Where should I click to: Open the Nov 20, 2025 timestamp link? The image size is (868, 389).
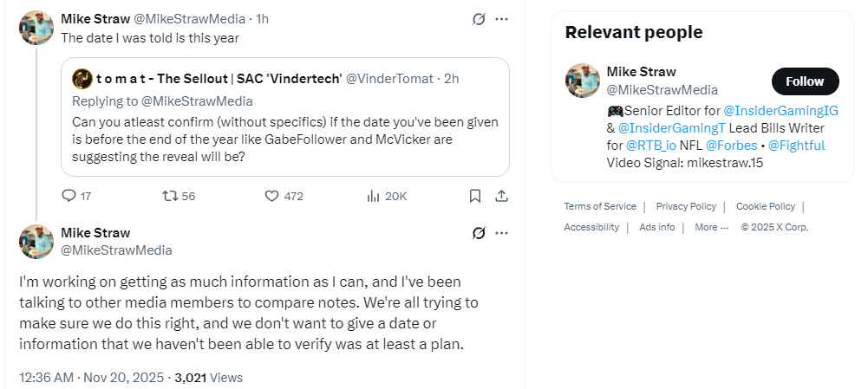[x=124, y=378]
